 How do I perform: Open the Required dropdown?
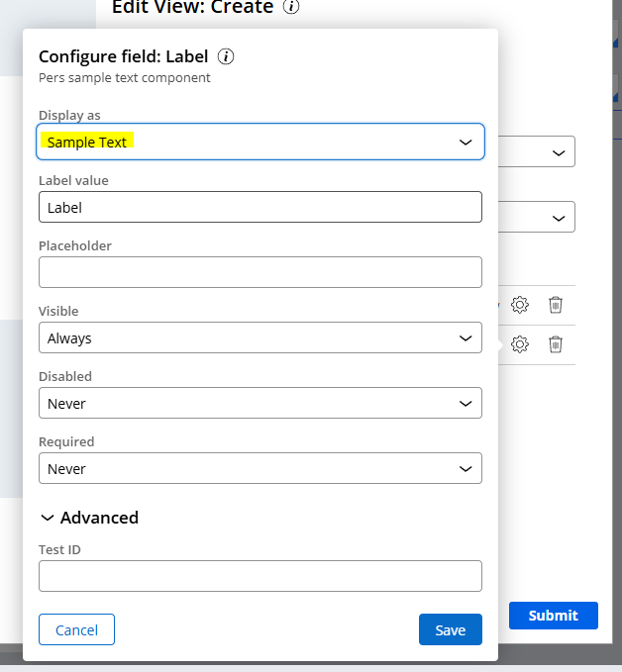(259, 468)
